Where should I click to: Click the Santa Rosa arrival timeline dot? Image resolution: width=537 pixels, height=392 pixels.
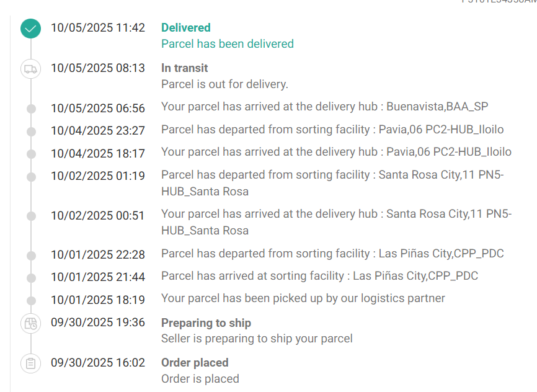[x=31, y=216]
